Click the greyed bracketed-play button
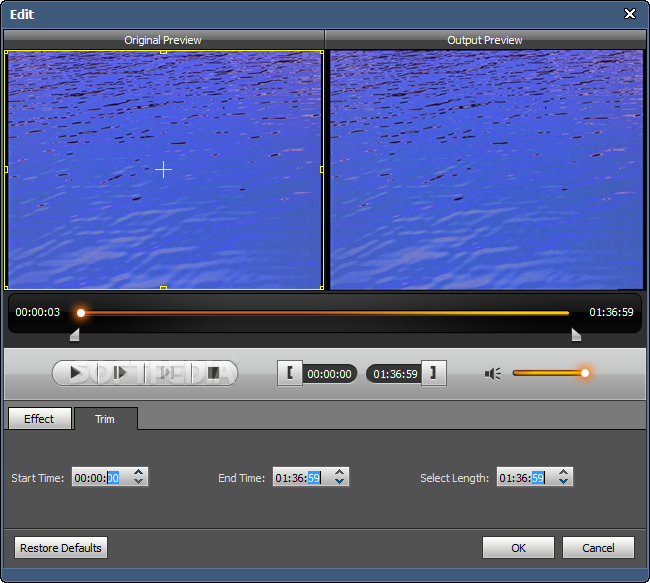The height and width of the screenshot is (583, 650). tap(167, 373)
